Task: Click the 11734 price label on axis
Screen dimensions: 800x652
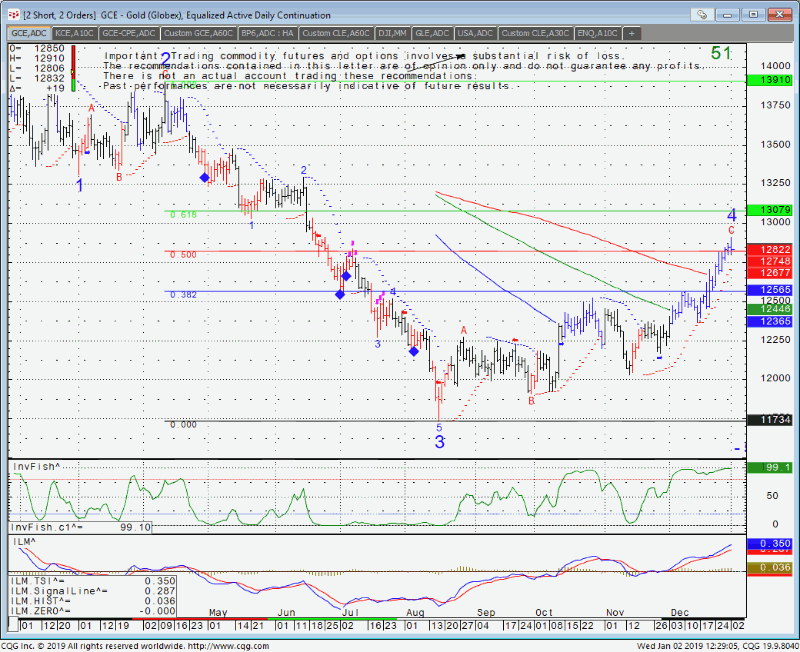Action: pos(776,421)
